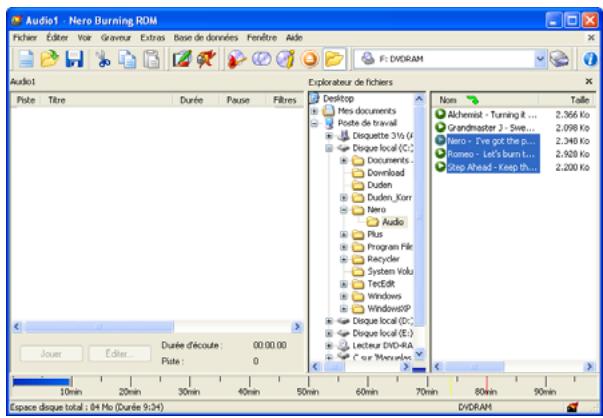The image size is (603, 418).
Task: Open the Éditer menu
Action: coord(57,38)
